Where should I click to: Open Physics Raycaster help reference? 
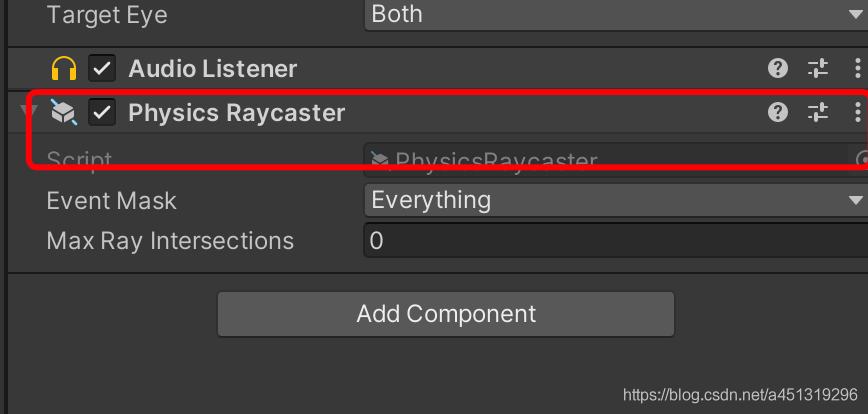tap(778, 112)
